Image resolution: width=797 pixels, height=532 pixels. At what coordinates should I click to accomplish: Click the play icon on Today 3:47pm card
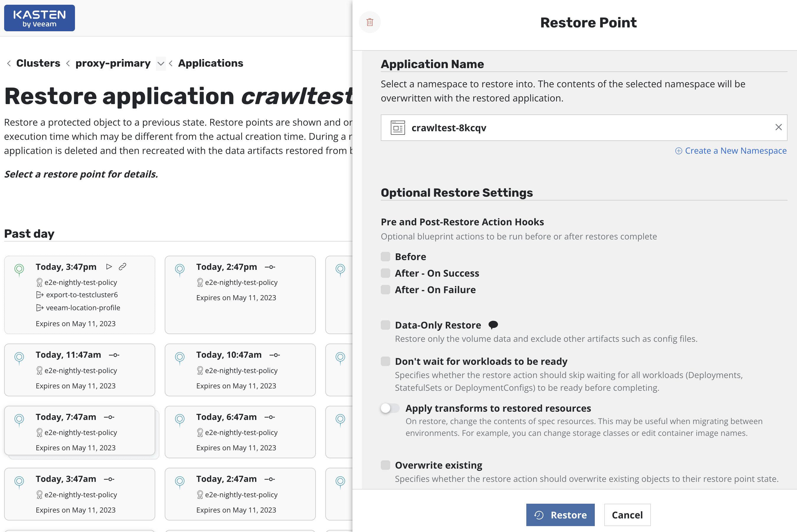109,267
